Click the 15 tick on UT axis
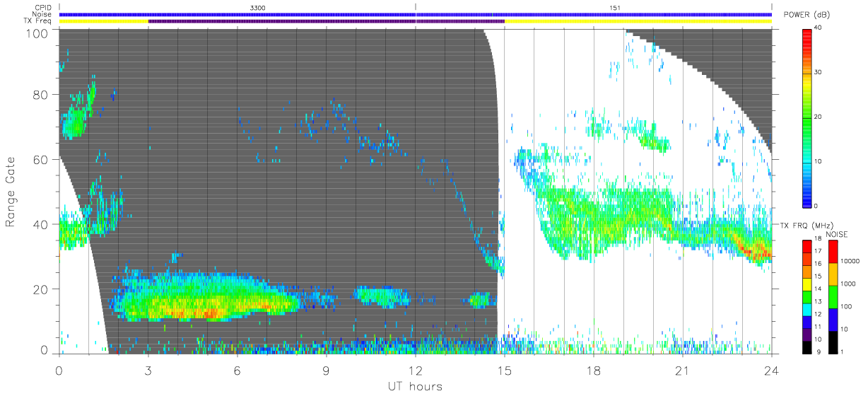 point(505,370)
